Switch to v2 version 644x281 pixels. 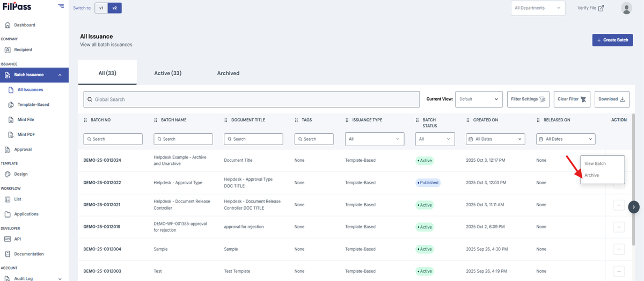click(x=114, y=8)
